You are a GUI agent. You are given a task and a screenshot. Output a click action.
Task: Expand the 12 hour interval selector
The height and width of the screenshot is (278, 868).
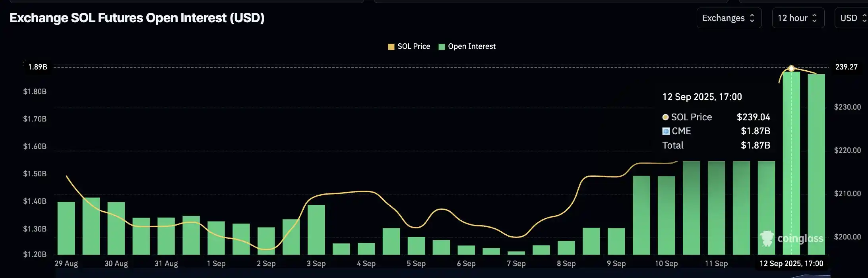pos(798,18)
